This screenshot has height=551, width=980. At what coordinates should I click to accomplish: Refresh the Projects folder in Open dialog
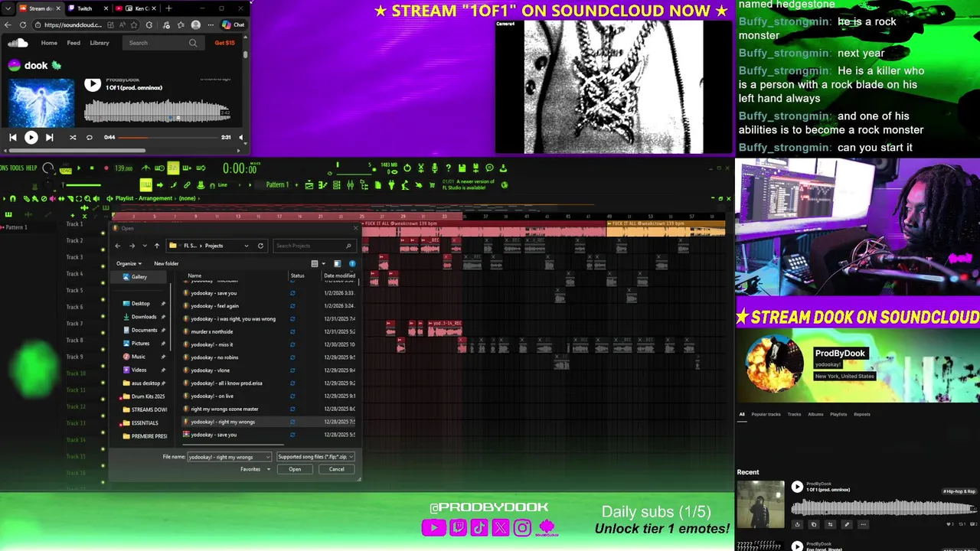(260, 246)
